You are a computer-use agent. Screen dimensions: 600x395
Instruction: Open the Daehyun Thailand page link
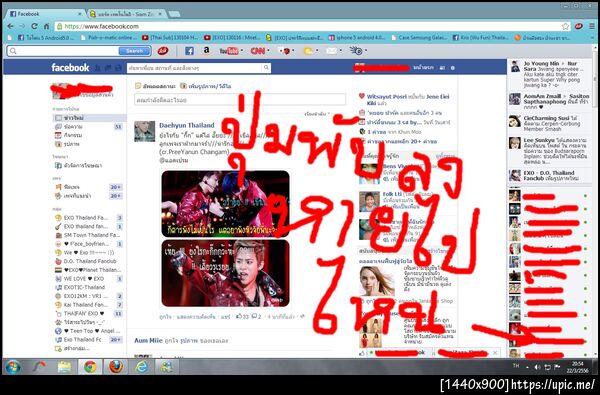pos(187,125)
